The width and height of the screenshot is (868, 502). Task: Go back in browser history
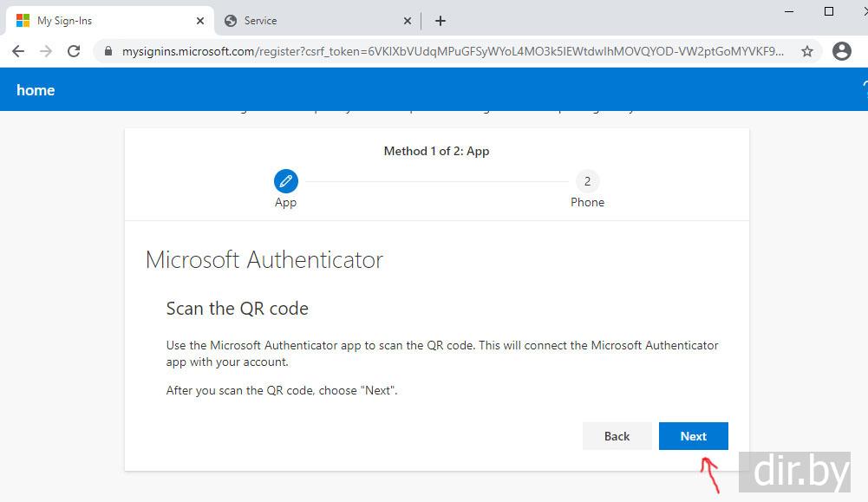click(x=18, y=51)
